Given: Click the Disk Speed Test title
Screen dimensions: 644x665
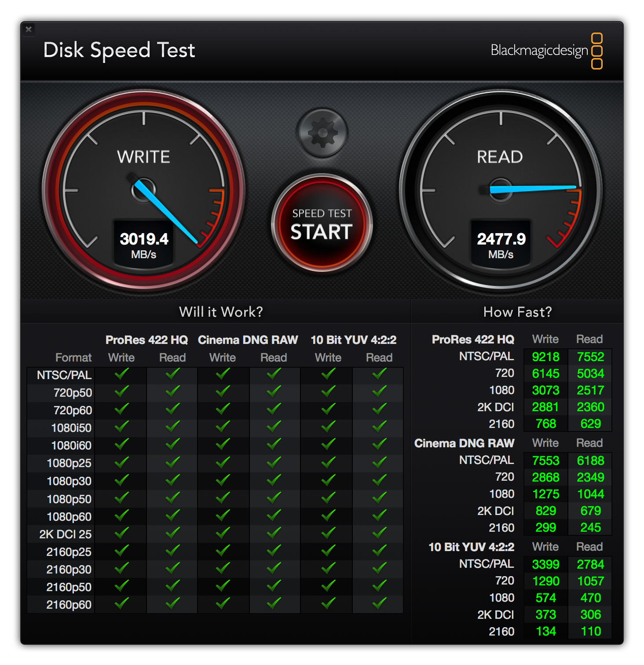Looking at the screenshot, I should coord(119,50).
